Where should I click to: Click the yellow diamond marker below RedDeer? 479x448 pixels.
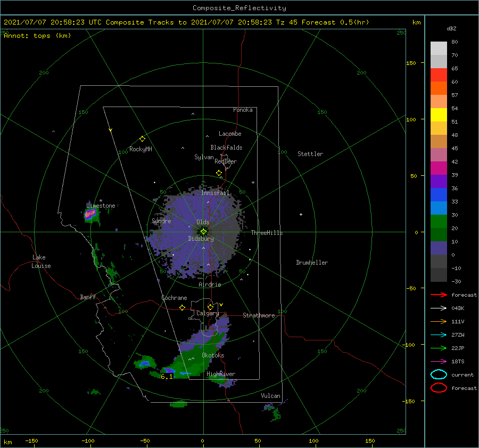pos(219,173)
